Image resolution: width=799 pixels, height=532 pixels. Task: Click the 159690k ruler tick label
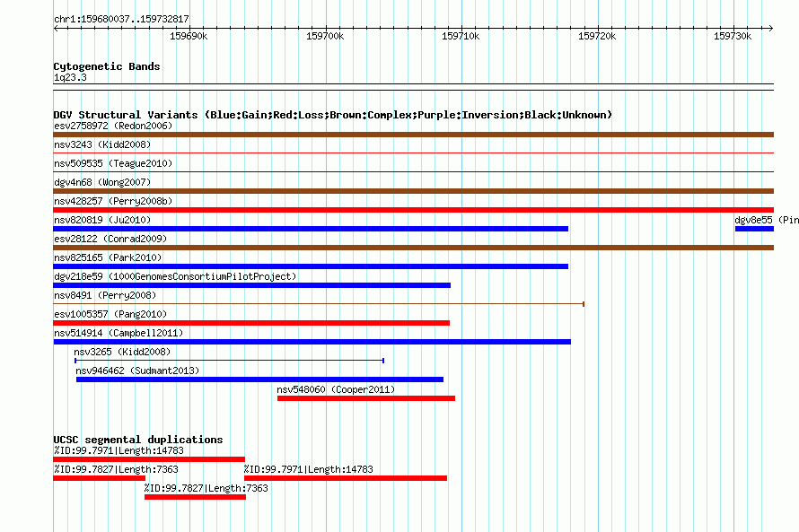pos(189,37)
